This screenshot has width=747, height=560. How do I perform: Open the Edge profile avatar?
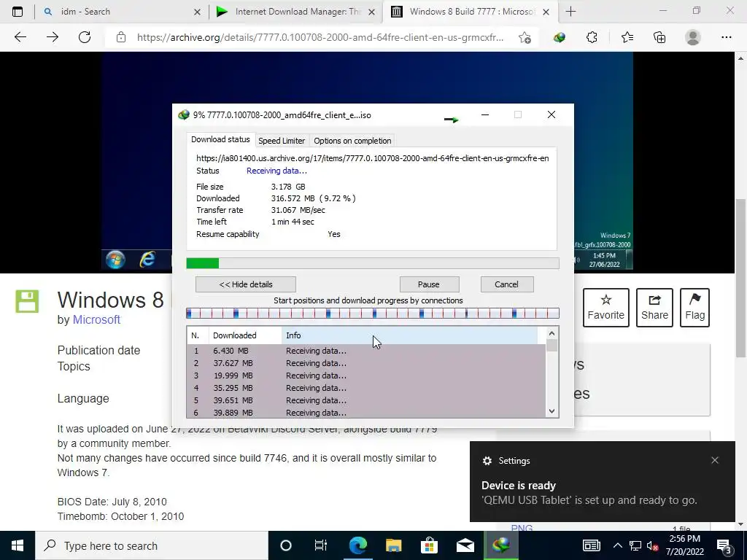(692, 37)
